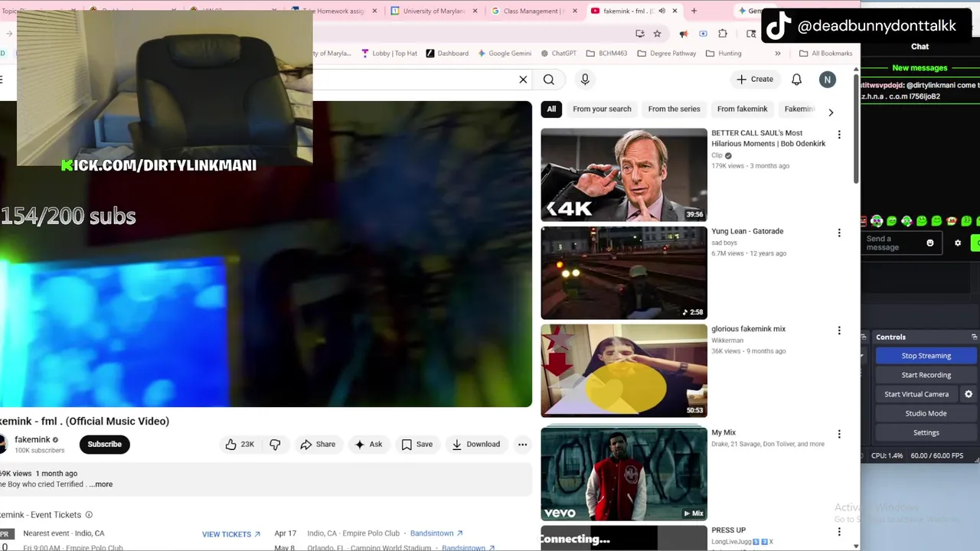Open Lobby Top Hat bookmark

click(389, 54)
